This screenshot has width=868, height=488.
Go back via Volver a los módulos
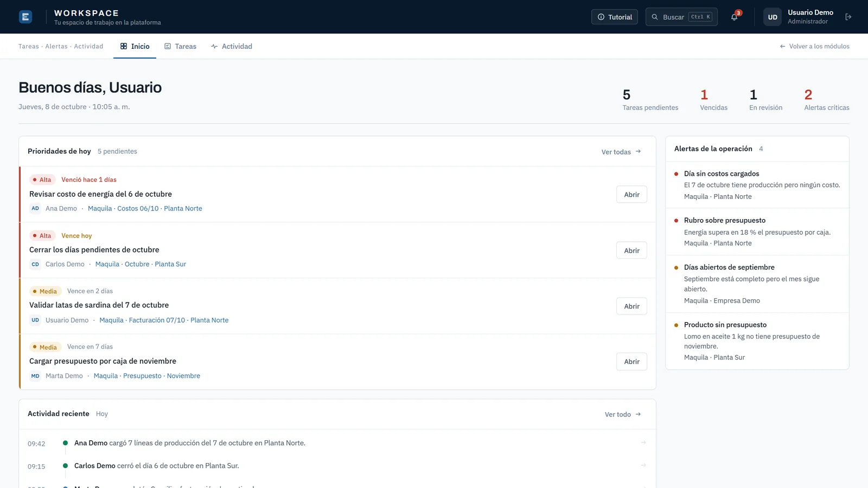[814, 46]
